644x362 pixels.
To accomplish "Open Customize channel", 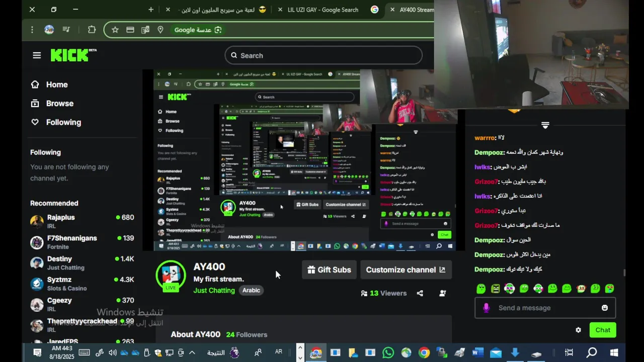I will coord(406,269).
